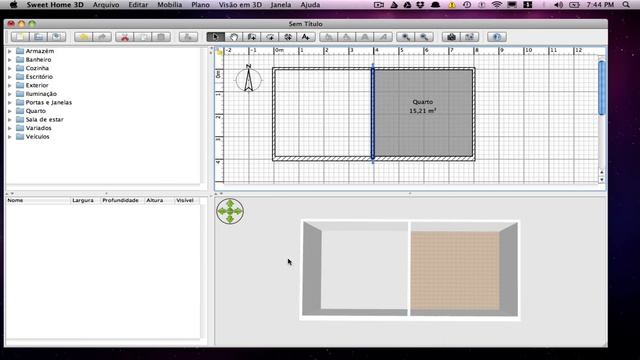Expand the Armazém folder triangle

(10, 51)
